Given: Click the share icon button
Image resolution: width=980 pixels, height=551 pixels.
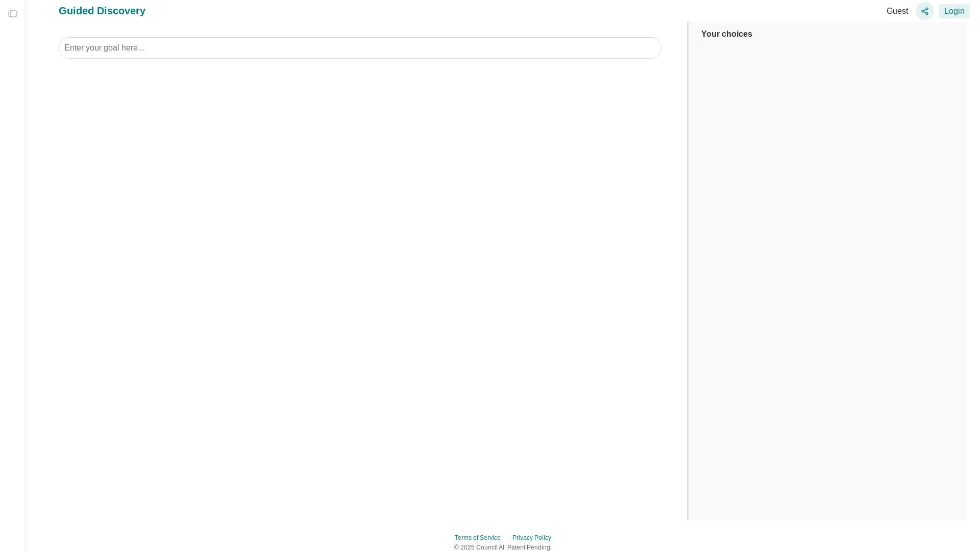Looking at the screenshot, I should click(x=924, y=11).
